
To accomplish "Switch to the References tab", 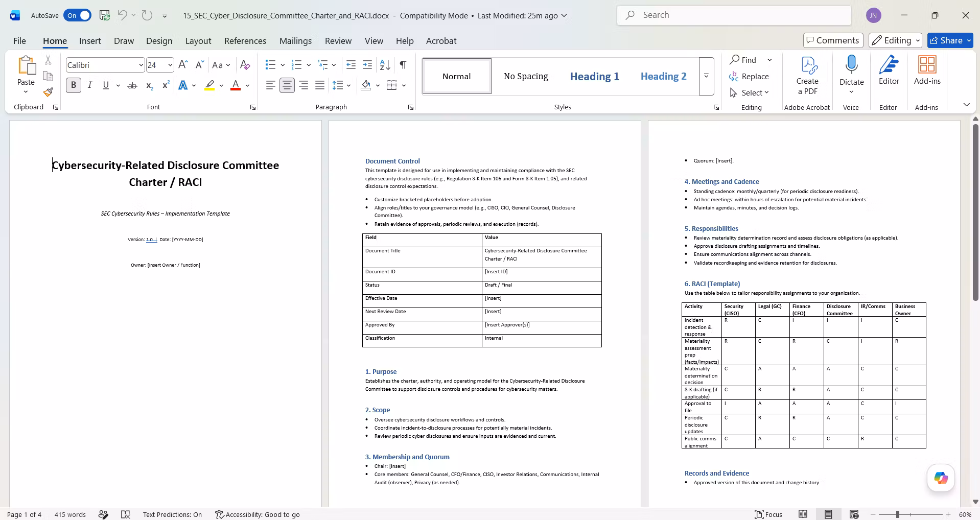I will [245, 41].
